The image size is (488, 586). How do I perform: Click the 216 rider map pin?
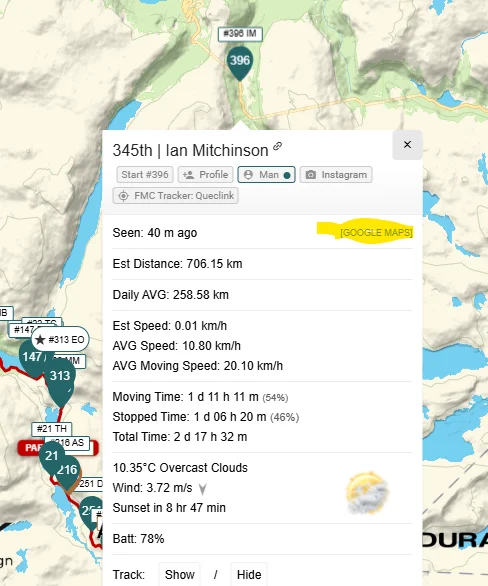click(68, 472)
